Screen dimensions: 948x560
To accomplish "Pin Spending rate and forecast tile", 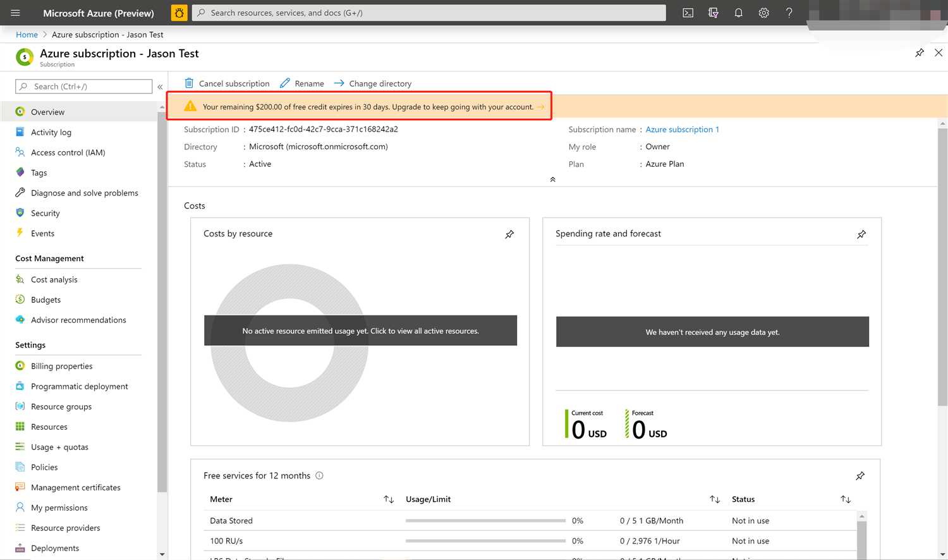I will 861,234.
